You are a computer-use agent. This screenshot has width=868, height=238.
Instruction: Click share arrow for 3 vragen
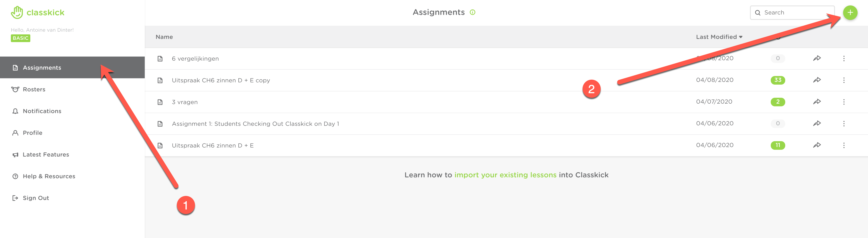[817, 102]
